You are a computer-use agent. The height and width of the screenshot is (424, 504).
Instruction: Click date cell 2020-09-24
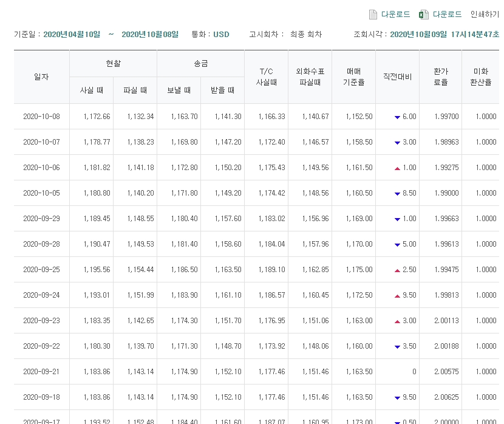tap(41, 295)
